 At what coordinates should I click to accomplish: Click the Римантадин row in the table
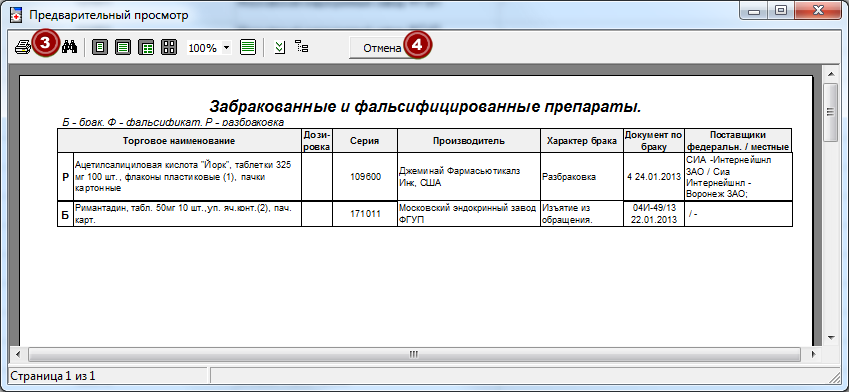(424, 214)
